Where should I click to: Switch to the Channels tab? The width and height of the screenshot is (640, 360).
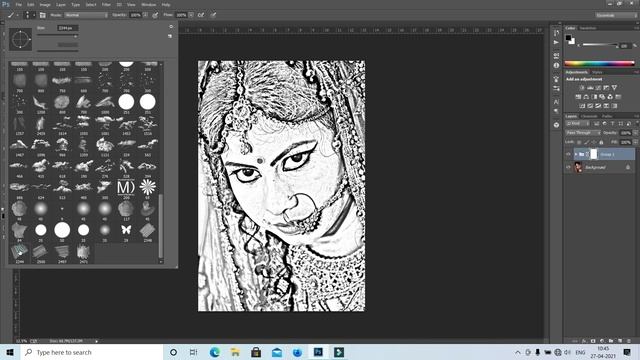(589, 116)
